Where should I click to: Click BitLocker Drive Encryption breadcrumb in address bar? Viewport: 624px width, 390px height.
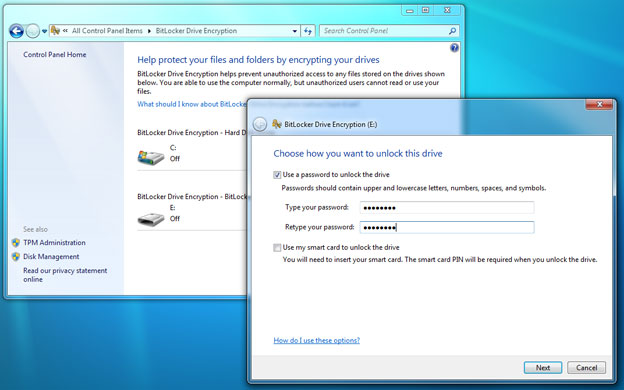196,31
